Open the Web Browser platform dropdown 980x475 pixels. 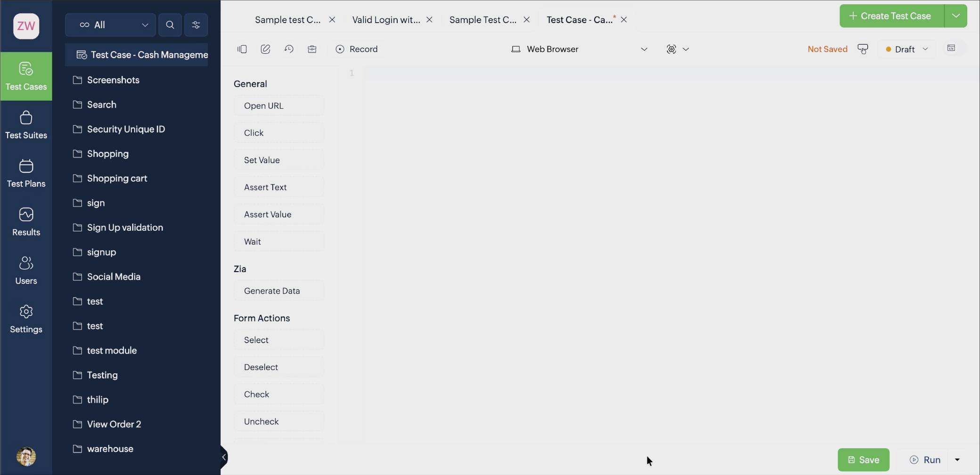tap(579, 49)
